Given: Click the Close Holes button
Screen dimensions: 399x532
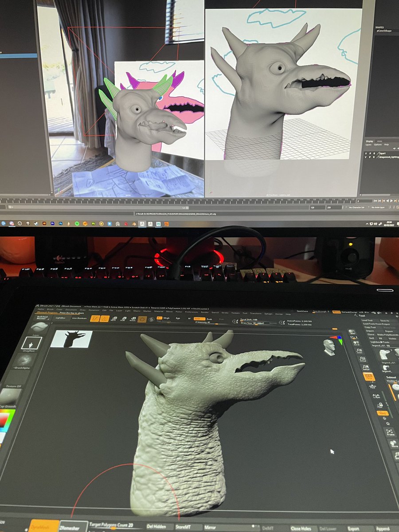Looking at the screenshot, I should pyautogui.click(x=302, y=529).
